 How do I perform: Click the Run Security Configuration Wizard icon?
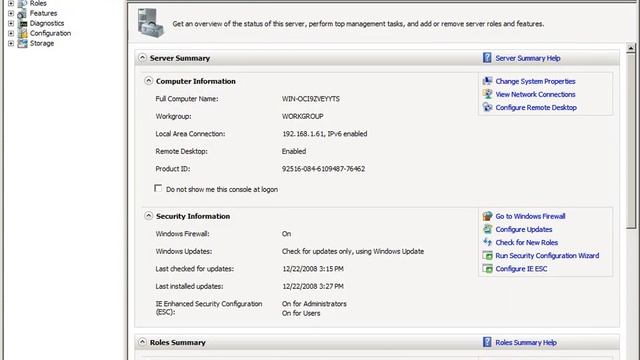coord(487,256)
